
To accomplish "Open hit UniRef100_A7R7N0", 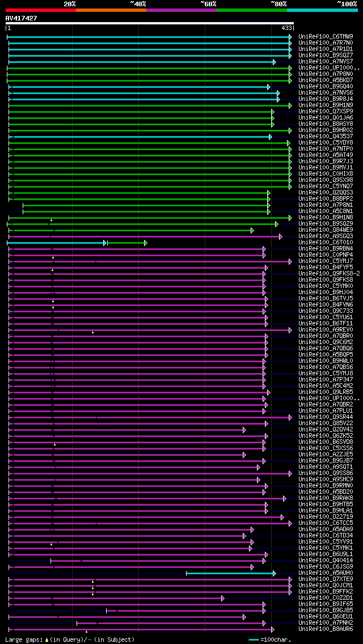I will [x=326, y=43].
